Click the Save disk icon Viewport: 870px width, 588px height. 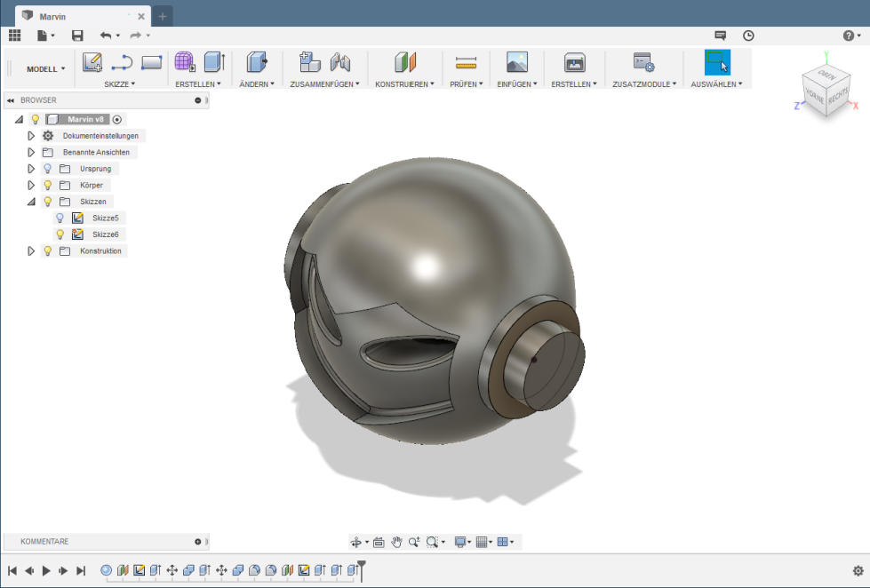(x=77, y=36)
